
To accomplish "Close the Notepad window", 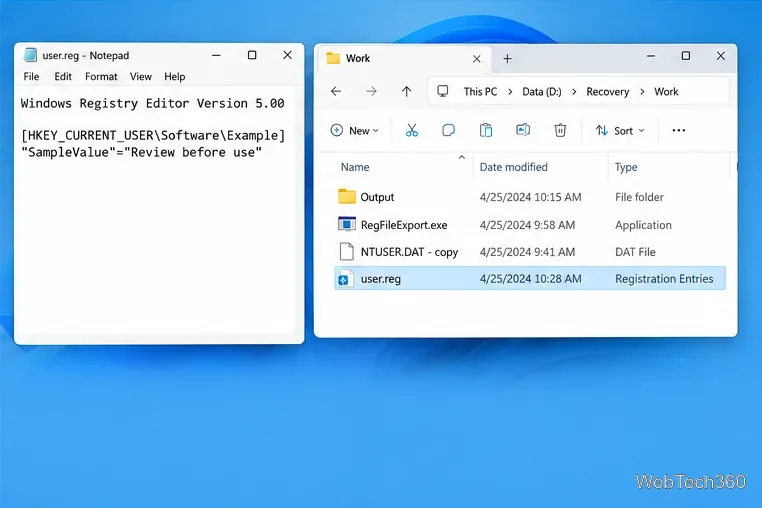I will tap(288, 55).
